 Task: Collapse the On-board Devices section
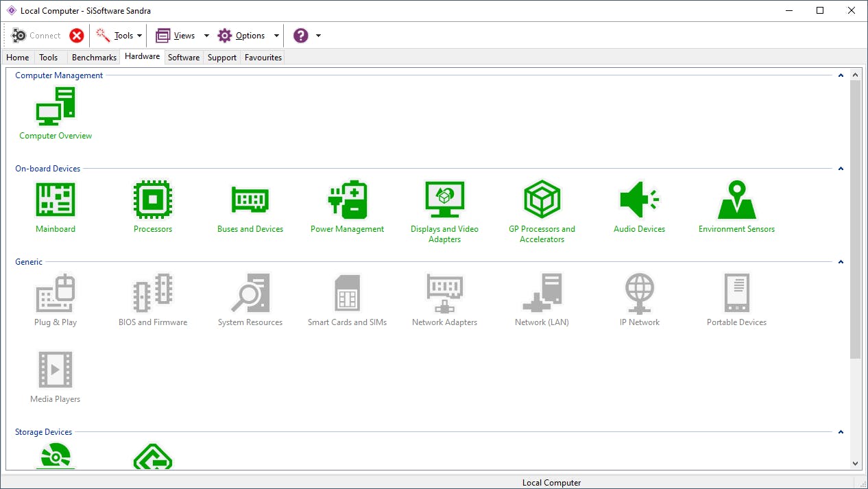point(841,168)
